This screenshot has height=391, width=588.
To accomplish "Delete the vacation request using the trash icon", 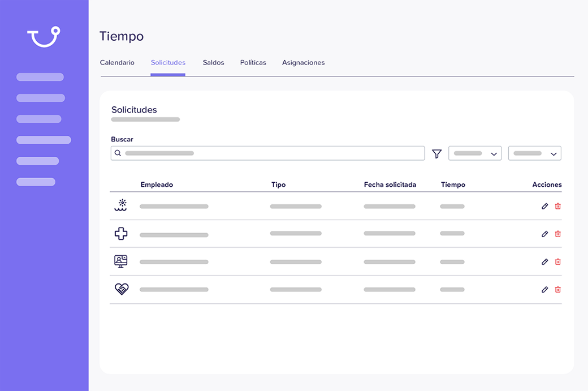I will pyautogui.click(x=558, y=206).
